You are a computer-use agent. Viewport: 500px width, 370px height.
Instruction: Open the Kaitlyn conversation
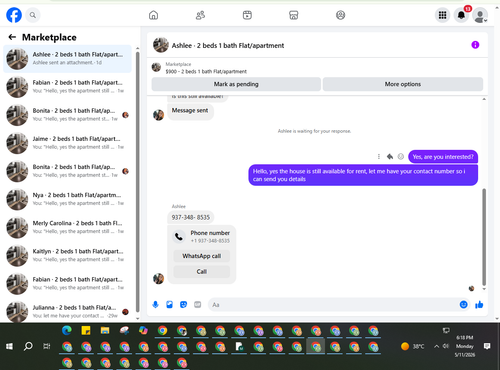tap(68, 256)
